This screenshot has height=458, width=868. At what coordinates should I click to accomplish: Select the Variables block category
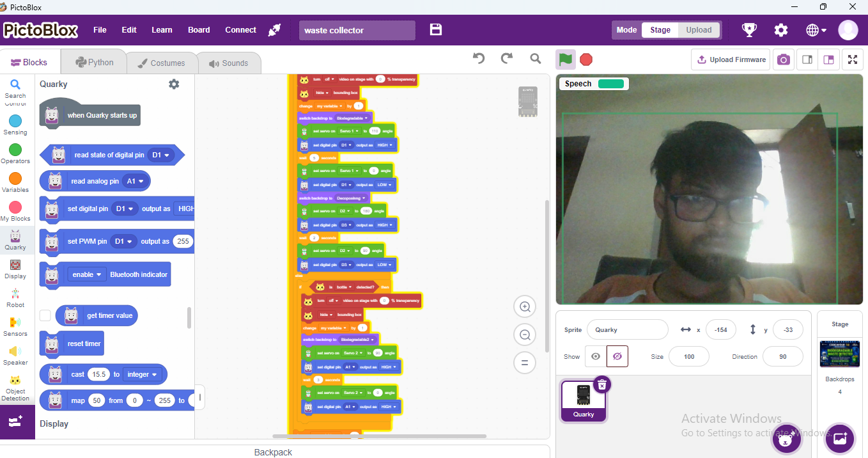[15, 183]
